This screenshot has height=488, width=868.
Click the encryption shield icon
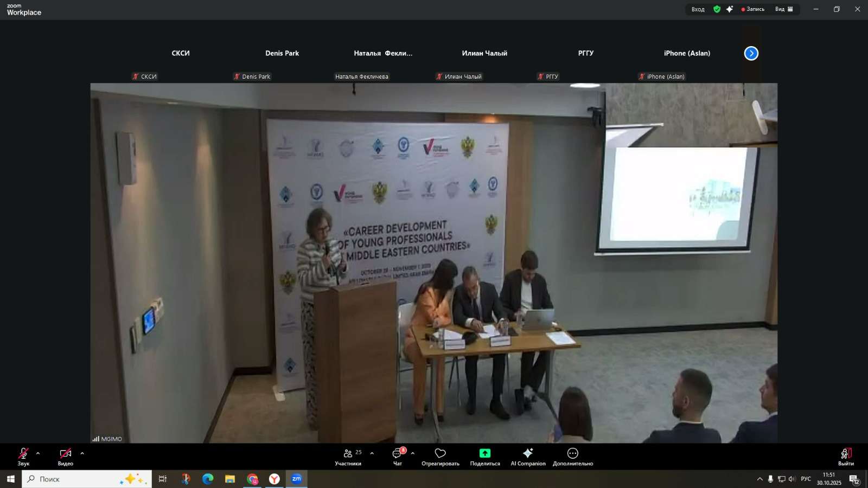point(717,9)
